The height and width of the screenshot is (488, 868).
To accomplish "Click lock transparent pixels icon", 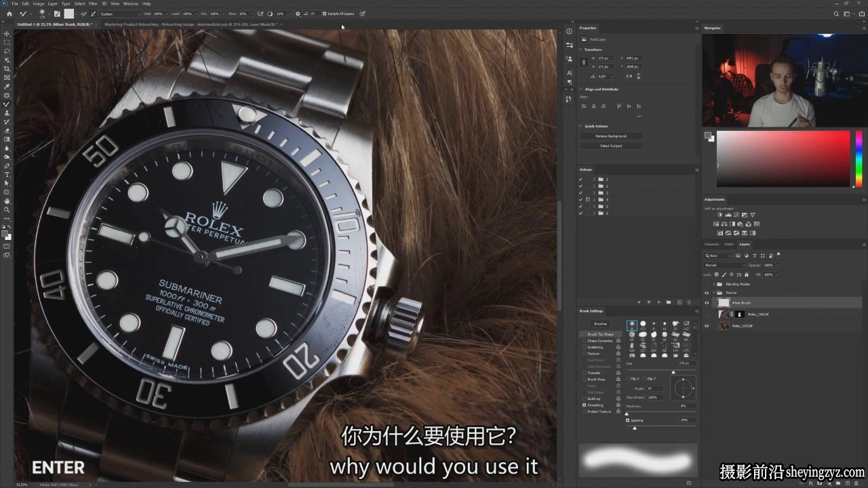I will click(717, 274).
